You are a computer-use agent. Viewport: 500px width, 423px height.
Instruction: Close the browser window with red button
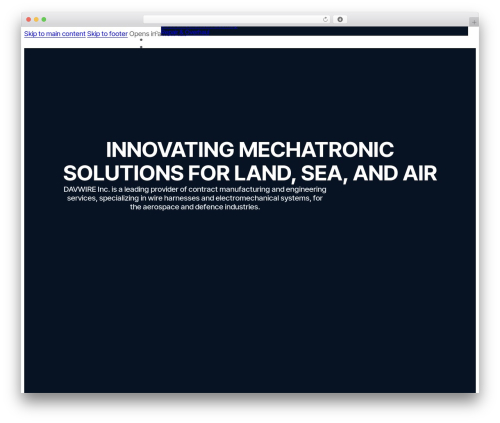click(29, 19)
